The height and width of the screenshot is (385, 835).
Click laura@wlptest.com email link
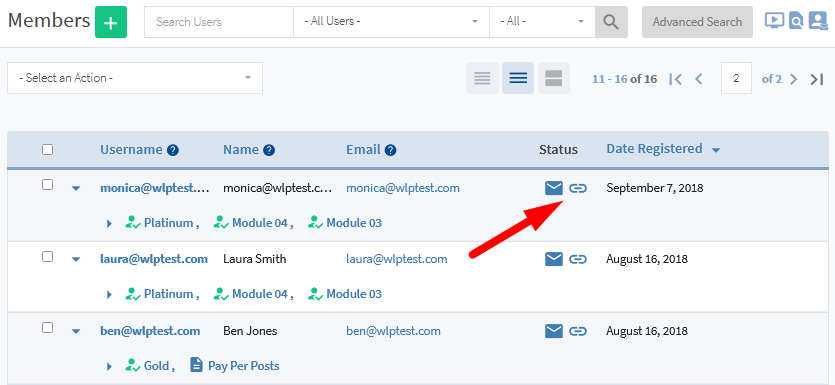(x=397, y=259)
